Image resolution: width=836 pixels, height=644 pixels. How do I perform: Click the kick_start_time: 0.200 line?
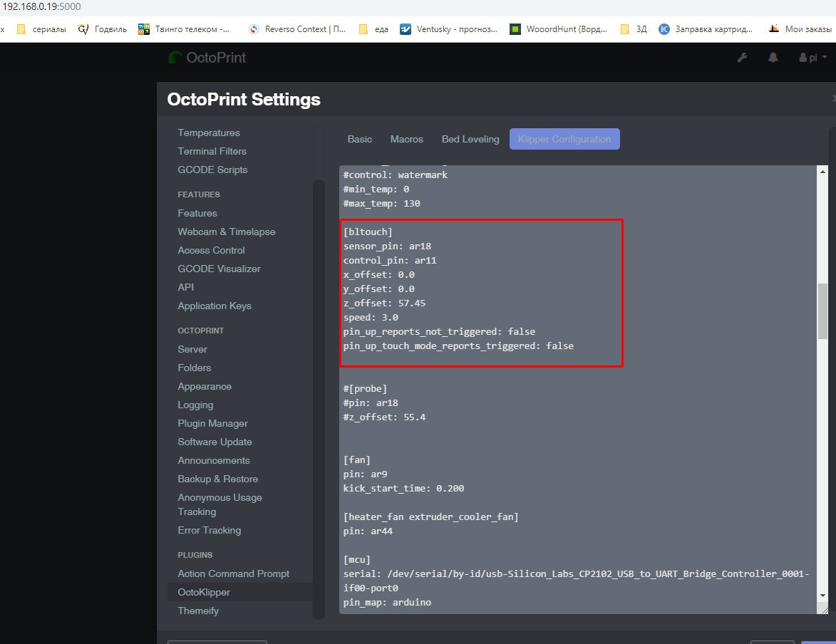click(403, 488)
